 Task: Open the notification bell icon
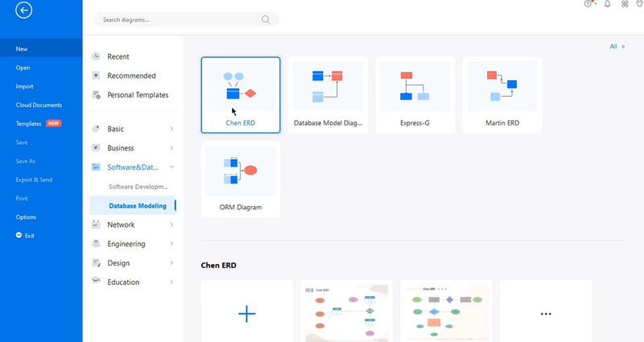click(609, 4)
